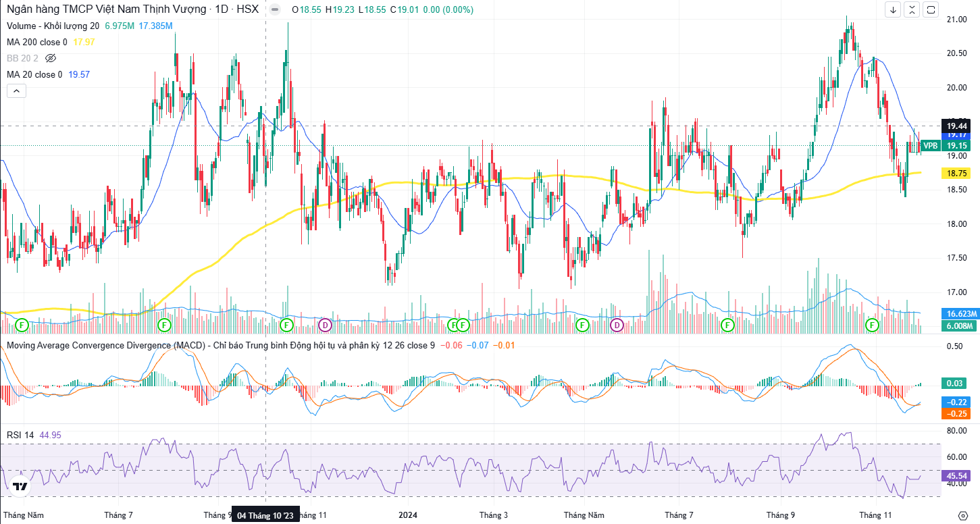Click the 17.50 level on the price axis
The height and width of the screenshot is (524, 980).
tap(956, 258)
